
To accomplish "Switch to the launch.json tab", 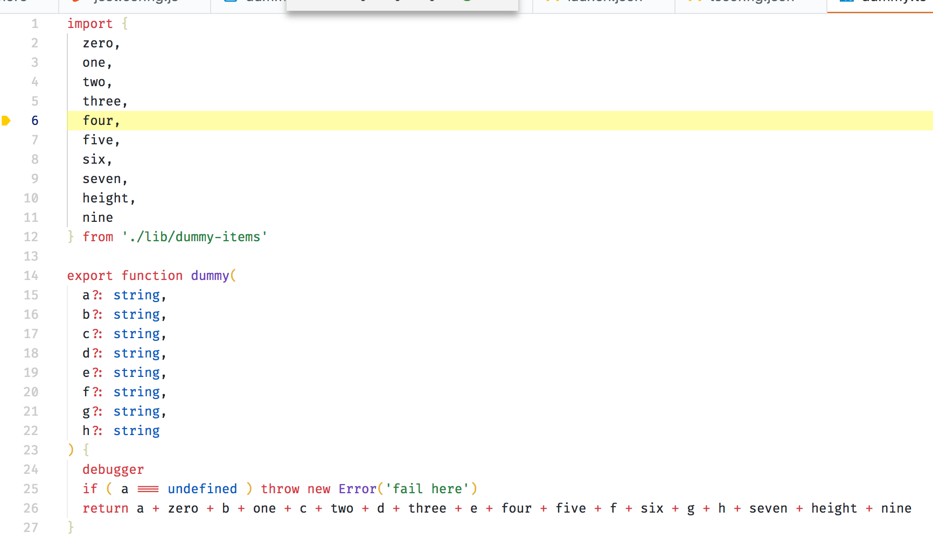I will click(603, 2).
